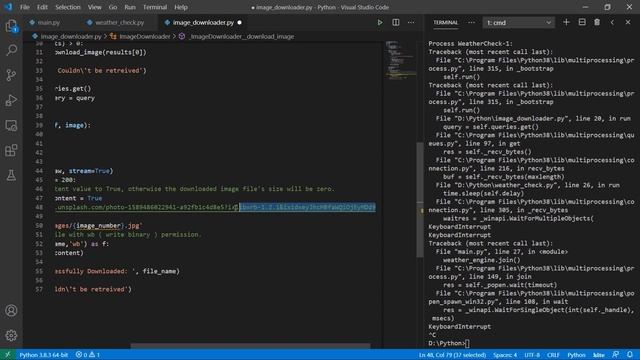Open the Extensions view

coord(11,150)
